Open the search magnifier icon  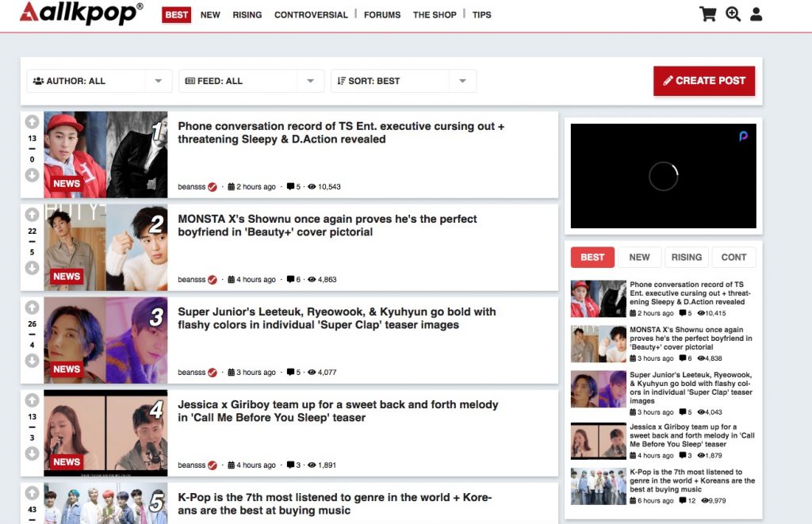pyautogui.click(x=733, y=14)
